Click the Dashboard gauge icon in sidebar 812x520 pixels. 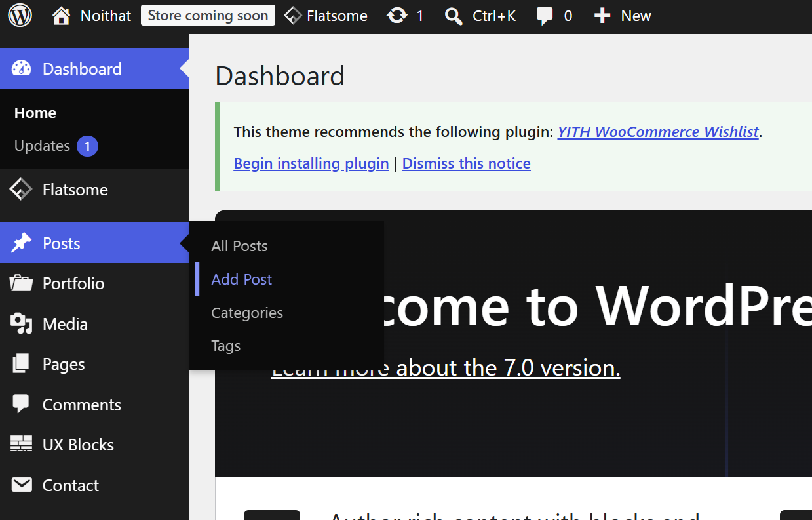point(21,69)
